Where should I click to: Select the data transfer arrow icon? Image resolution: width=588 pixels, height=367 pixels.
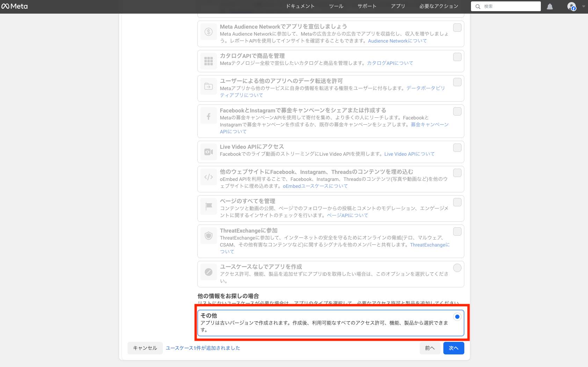tap(209, 87)
